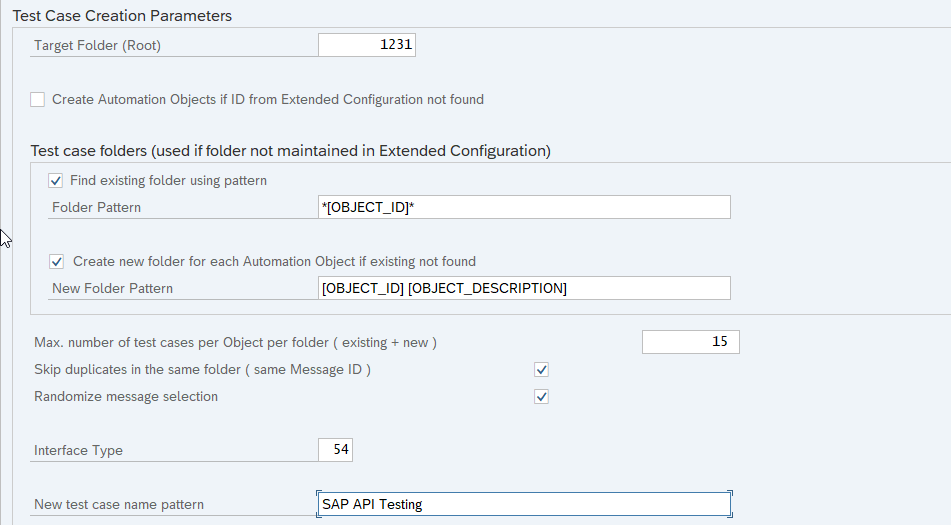The image size is (951, 525).
Task: Click the 'Max. number of test cases' label
Action: (x=235, y=343)
